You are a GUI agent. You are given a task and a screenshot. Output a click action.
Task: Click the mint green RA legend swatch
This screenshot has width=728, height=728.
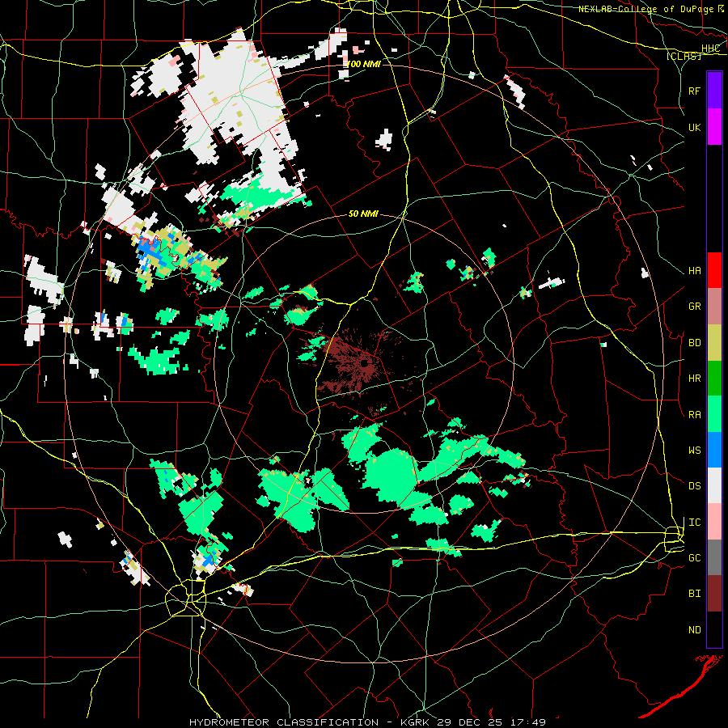(x=714, y=414)
